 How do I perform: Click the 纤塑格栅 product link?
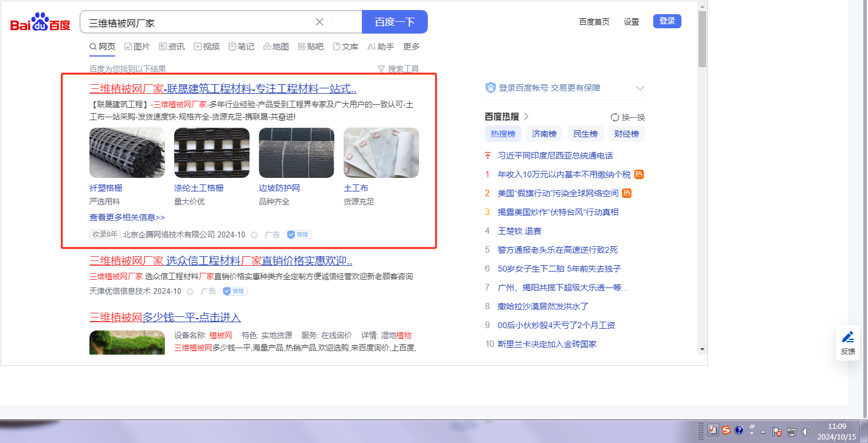pos(106,188)
